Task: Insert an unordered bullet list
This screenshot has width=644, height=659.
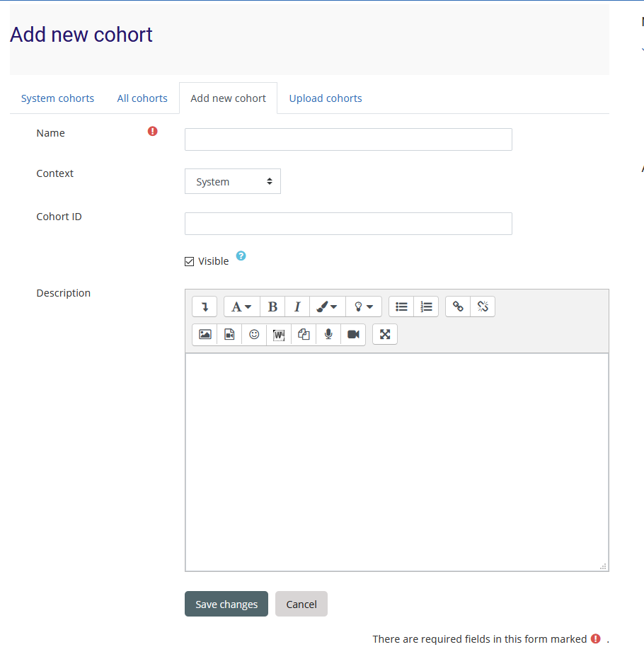Action: pyautogui.click(x=401, y=306)
